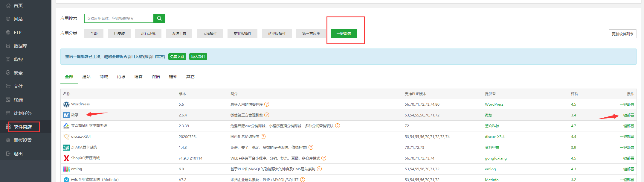Click the help icon in 微擎 description
This screenshot has height=182, width=644.
[x=267, y=115]
